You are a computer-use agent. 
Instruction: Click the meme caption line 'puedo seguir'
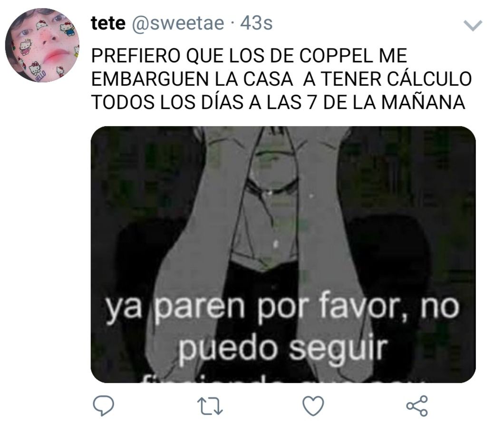point(282,348)
